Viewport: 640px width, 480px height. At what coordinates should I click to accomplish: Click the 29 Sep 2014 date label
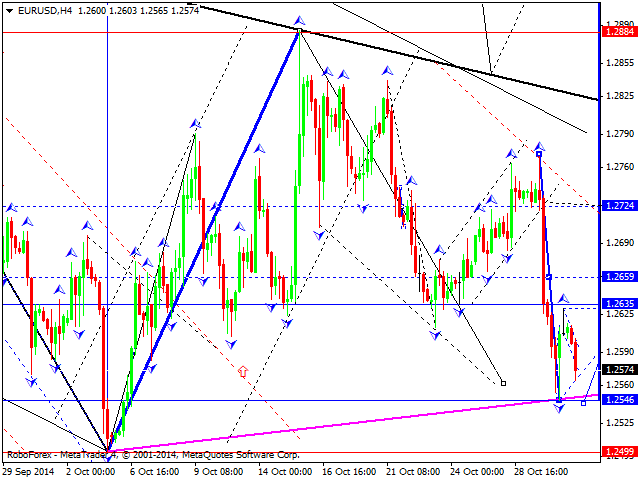click(x=28, y=471)
